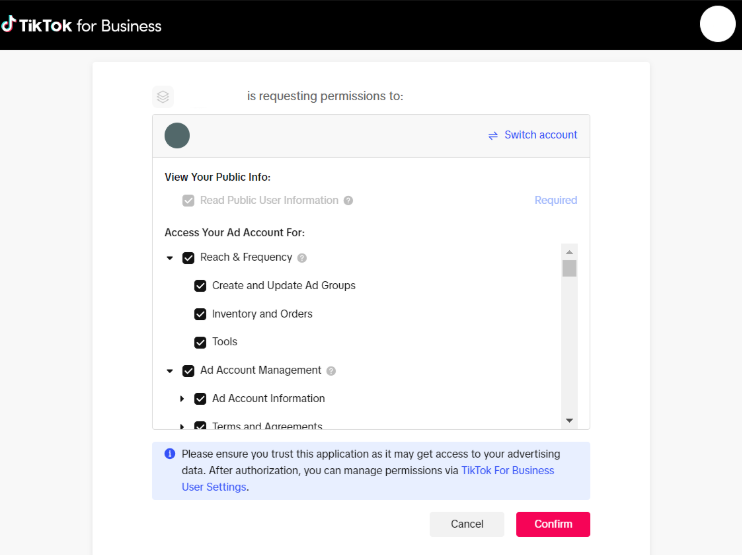Click help icon beside Reach & Frequency
This screenshot has width=742, height=555.
[x=302, y=258]
